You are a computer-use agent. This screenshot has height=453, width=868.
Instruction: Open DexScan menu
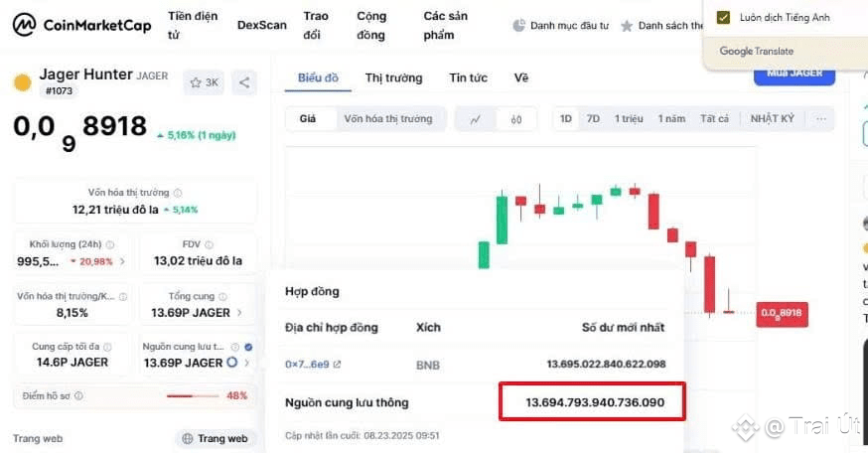(262, 25)
